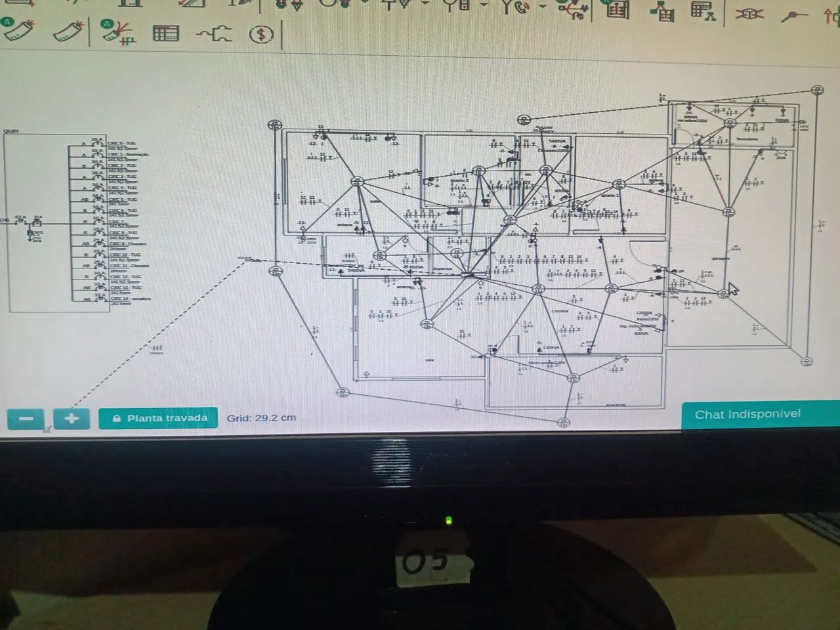This screenshot has width=840, height=630.
Task: Open the table with tree structure icon
Action: (x=703, y=10)
